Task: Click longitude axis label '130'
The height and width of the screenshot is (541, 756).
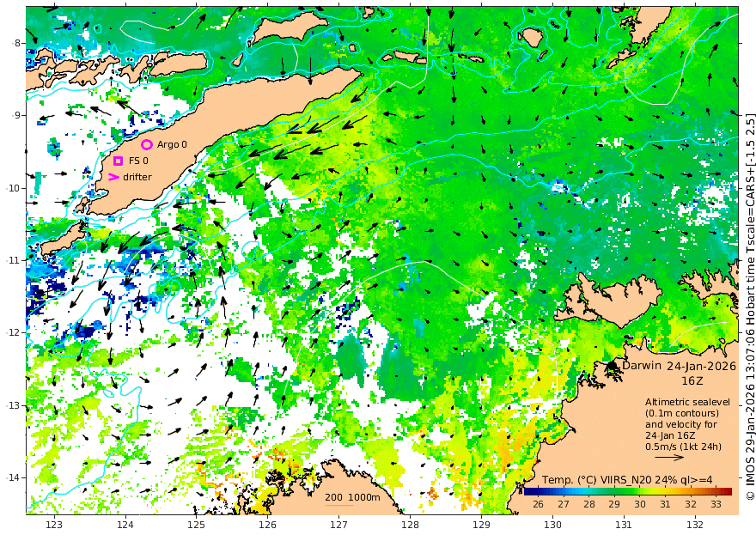Action: pyautogui.click(x=552, y=525)
